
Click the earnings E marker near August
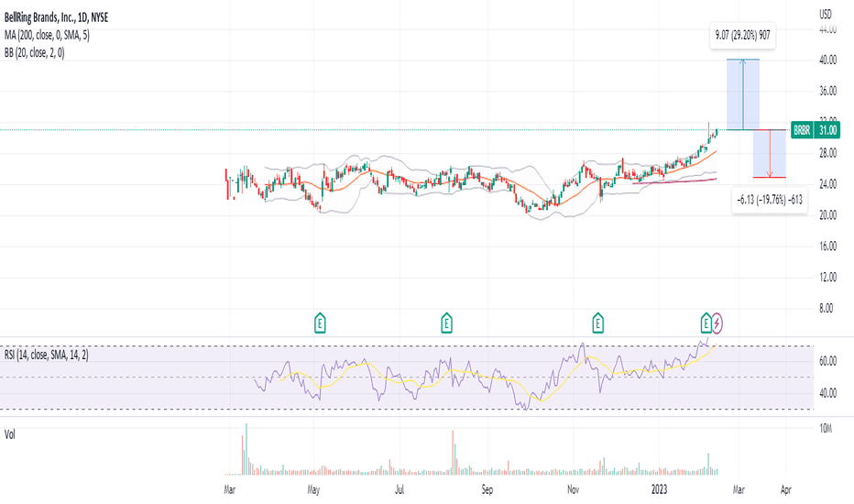pos(446,323)
